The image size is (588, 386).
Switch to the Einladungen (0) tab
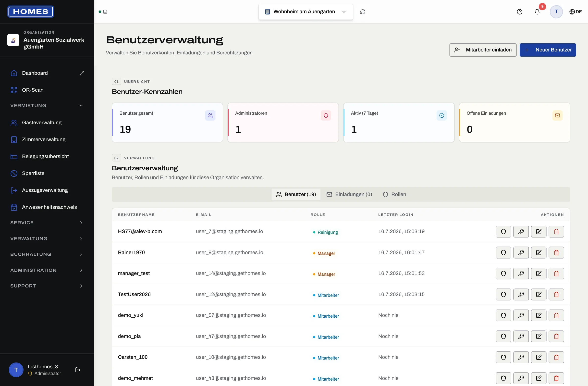[349, 194]
